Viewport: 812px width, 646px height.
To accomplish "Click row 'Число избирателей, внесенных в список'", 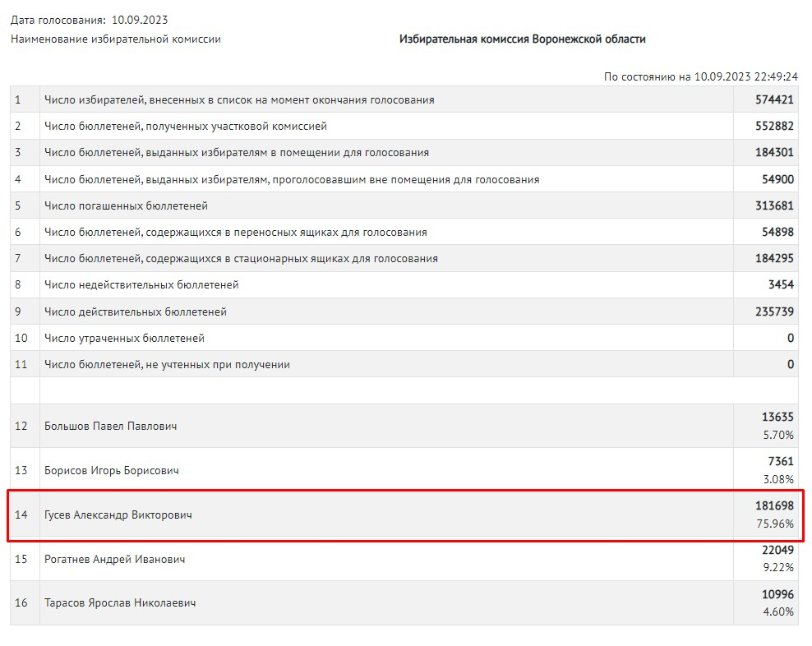I will (404, 99).
